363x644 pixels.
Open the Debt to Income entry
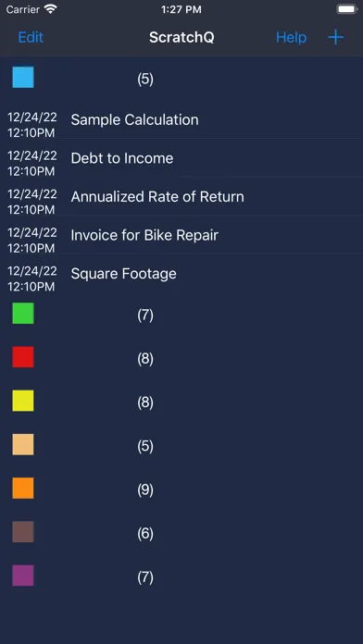(x=181, y=158)
